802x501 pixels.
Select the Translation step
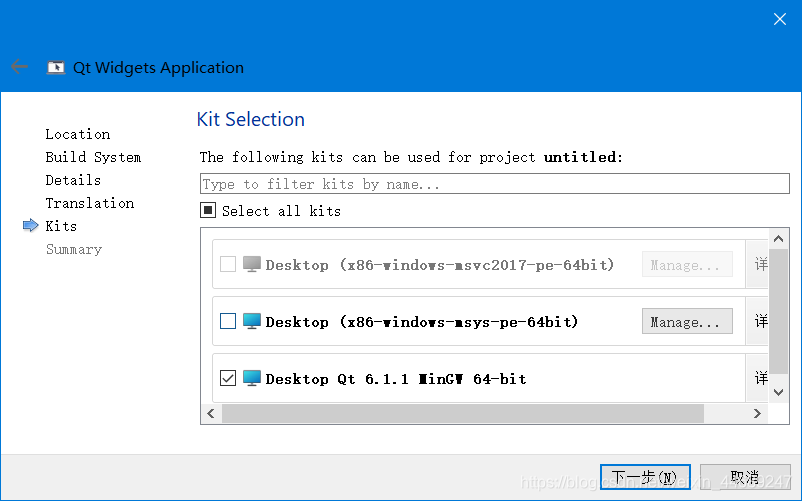coord(90,203)
